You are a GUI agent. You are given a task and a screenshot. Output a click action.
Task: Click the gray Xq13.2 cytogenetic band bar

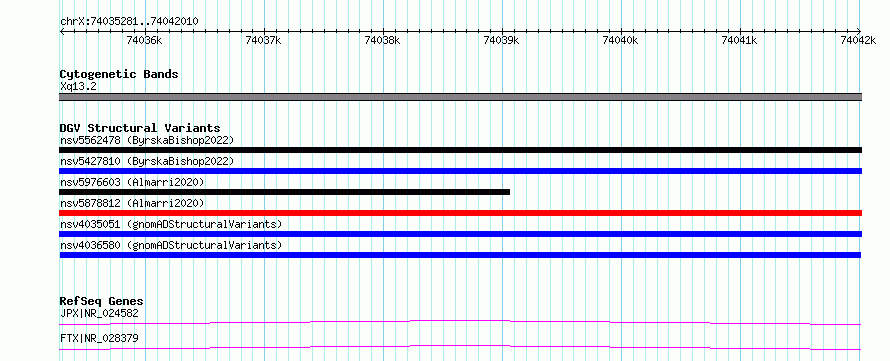pos(460,97)
